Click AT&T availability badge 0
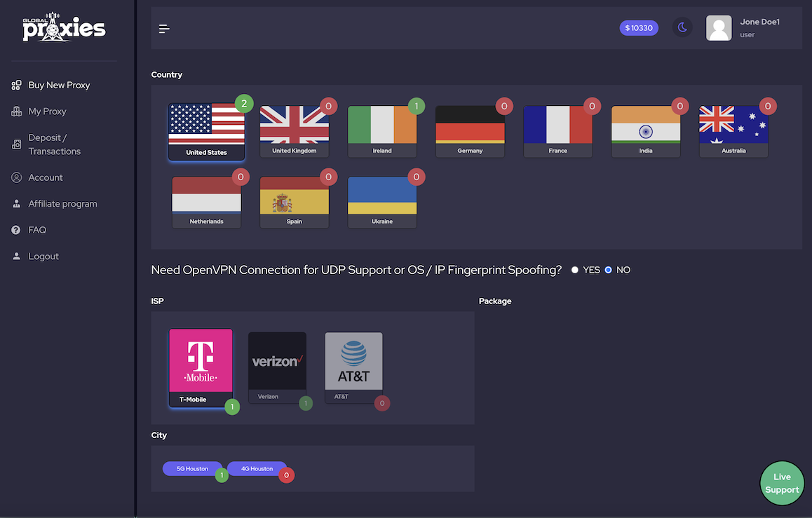Viewport: 812px width, 518px height. tap(382, 403)
